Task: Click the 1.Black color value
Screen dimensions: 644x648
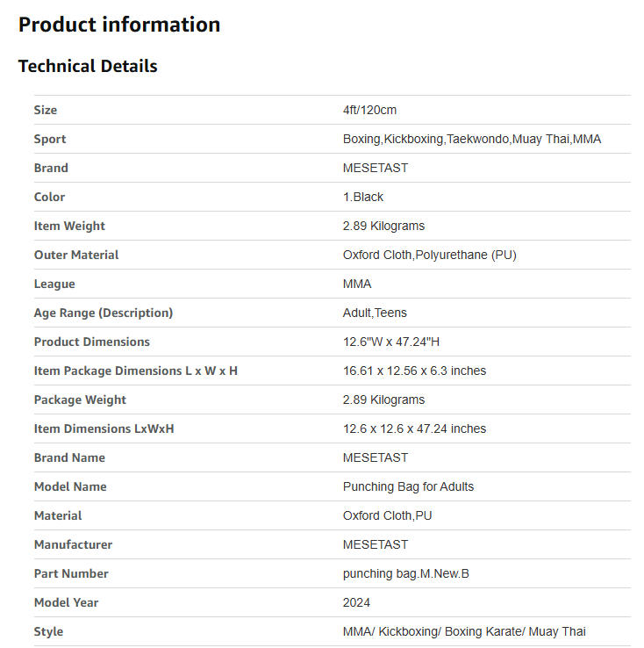Action: pos(363,197)
